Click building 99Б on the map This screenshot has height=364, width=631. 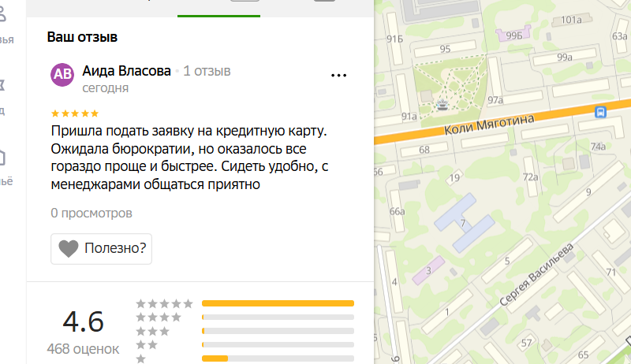tap(513, 35)
